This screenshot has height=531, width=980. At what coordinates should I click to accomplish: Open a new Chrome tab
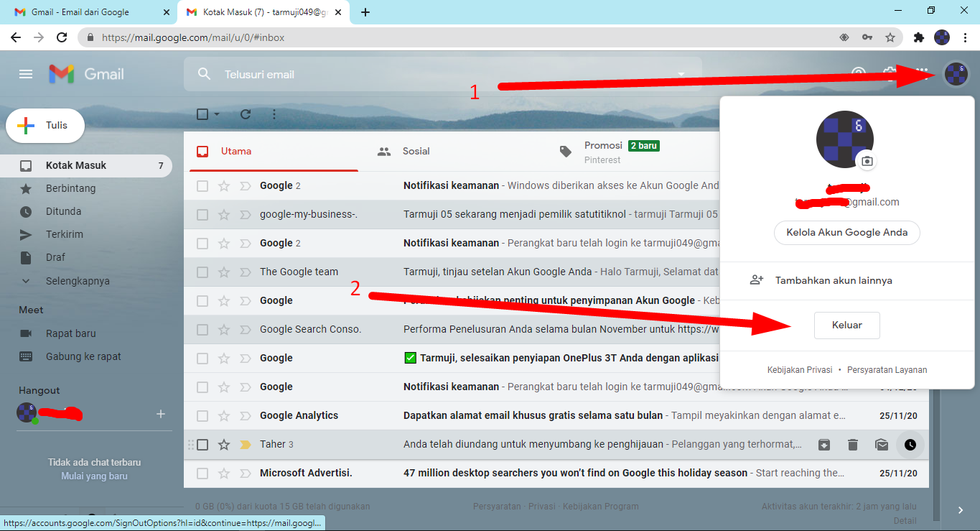click(x=365, y=12)
